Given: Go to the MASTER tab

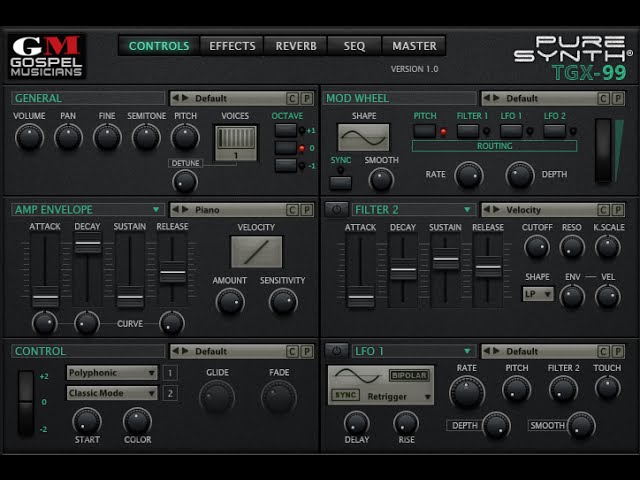Looking at the screenshot, I should (x=414, y=46).
